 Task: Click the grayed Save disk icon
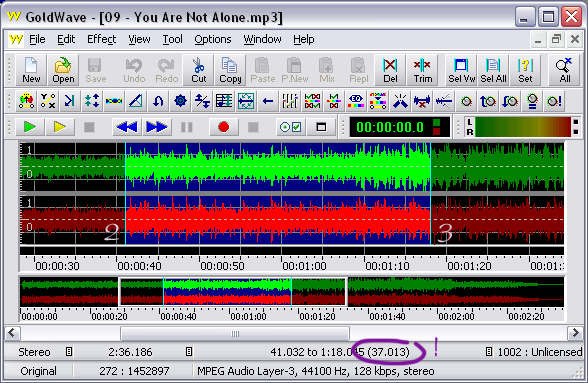[95, 70]
